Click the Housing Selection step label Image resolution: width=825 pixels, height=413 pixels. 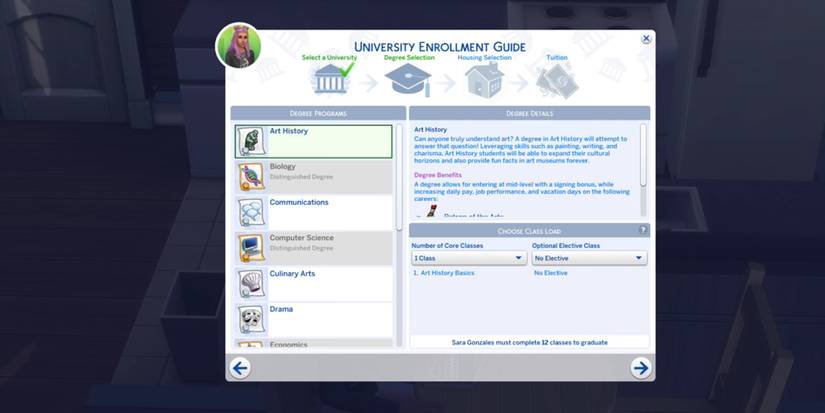tap(485, 57)
